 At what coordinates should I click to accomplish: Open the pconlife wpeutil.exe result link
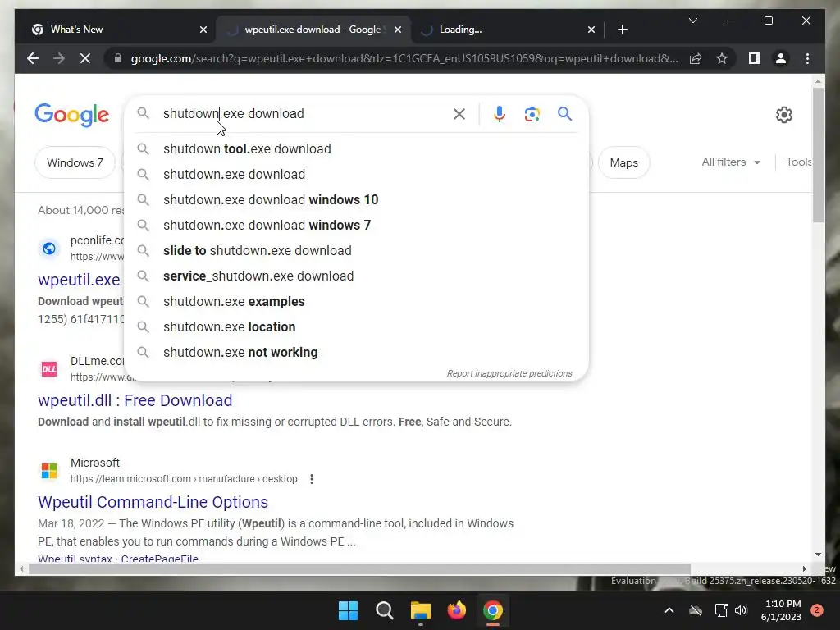click(x=79, y=280)
